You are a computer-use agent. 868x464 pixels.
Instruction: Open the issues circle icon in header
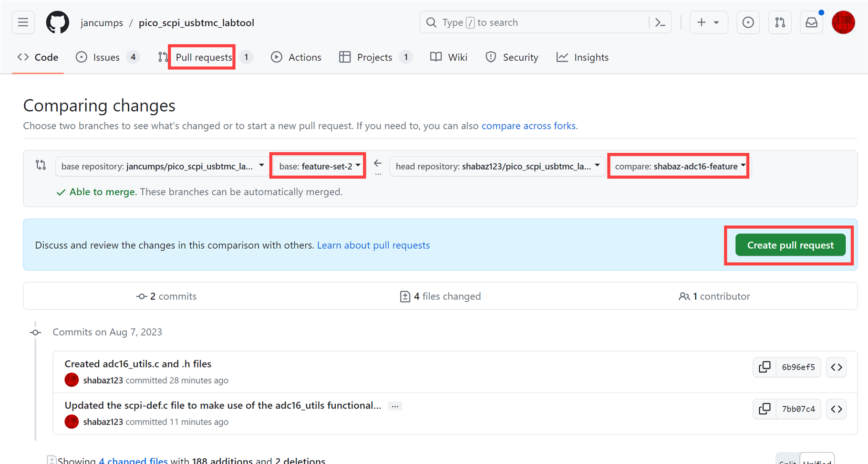[748, 22]
